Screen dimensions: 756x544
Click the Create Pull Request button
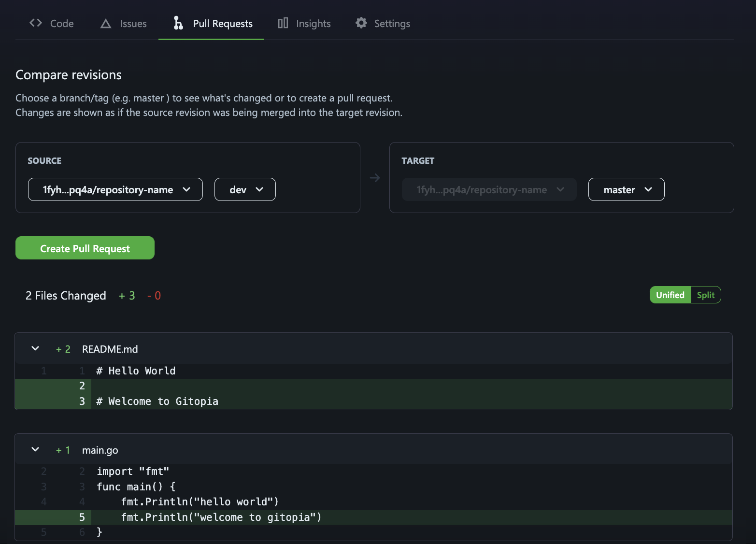[x=85, y=248]
